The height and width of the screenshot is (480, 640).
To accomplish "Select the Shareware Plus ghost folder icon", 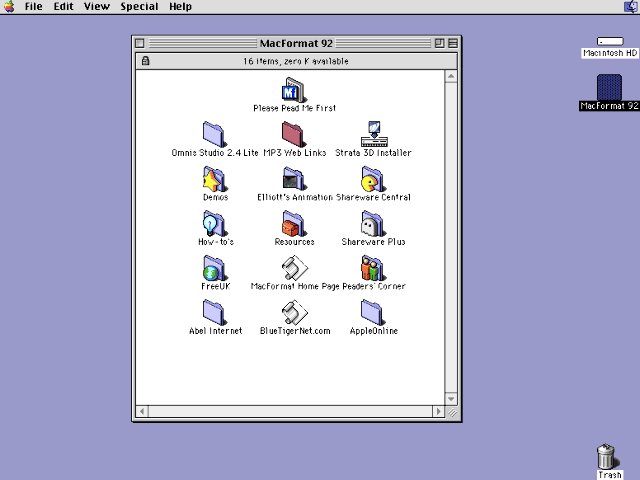I will tap(373, 223).
